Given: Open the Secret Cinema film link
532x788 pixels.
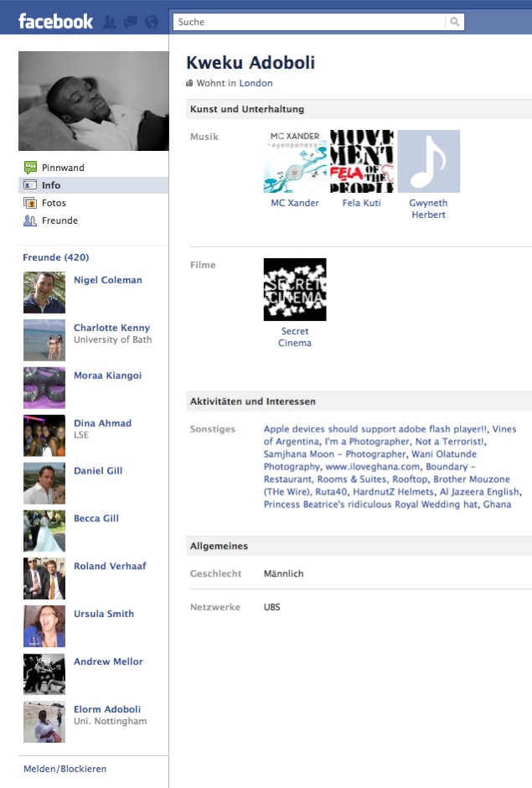Looking at the screenshot, I should [x=295, y=337].
